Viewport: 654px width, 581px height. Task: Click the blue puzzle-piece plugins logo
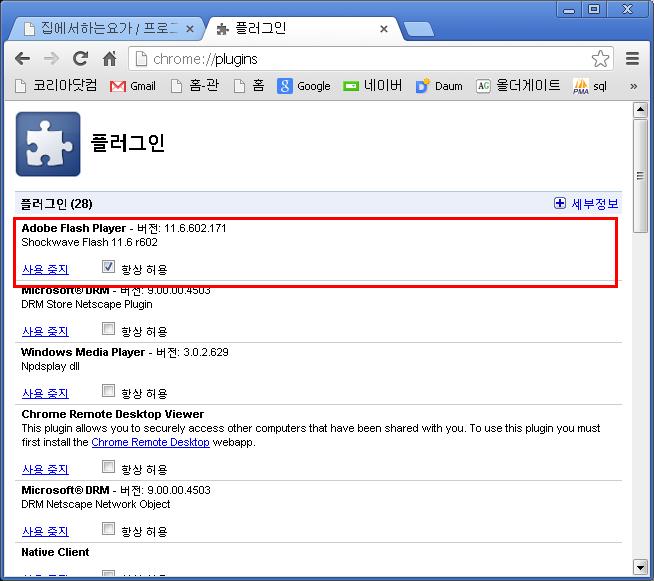pyautogui.click(x=48, y=144)
